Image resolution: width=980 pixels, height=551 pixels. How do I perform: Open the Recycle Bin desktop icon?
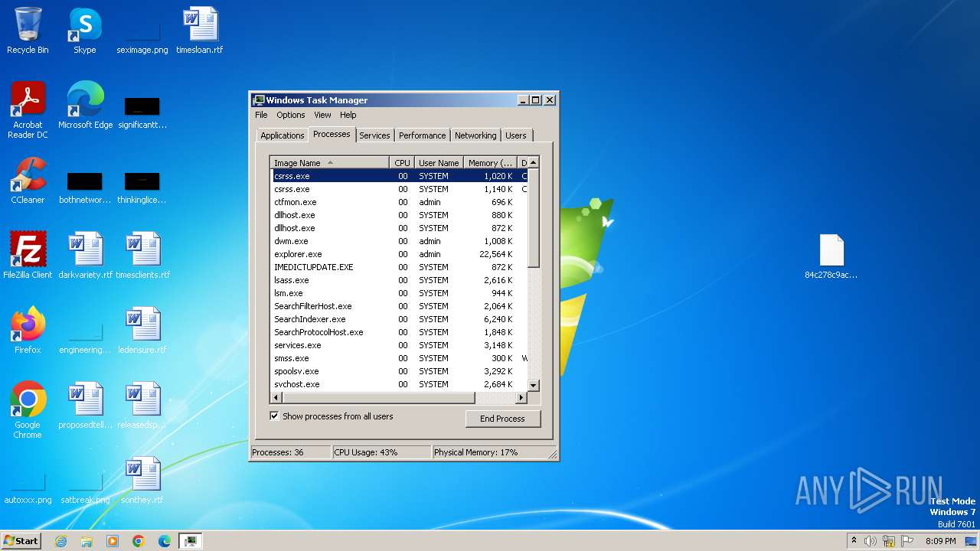(28, 31)
